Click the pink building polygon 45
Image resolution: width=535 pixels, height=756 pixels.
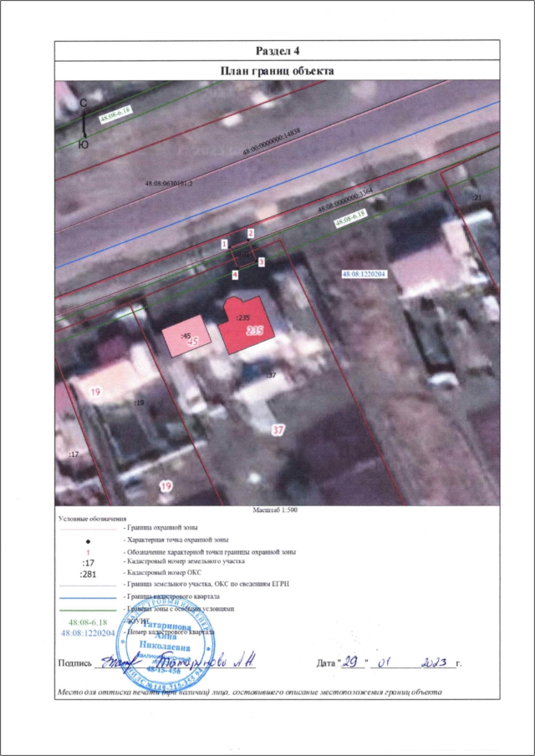(186, 338)
